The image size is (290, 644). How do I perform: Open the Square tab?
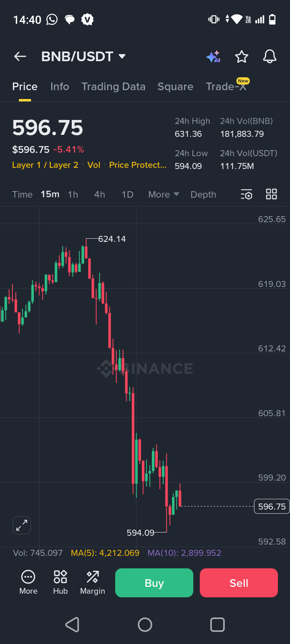point(175,87)
